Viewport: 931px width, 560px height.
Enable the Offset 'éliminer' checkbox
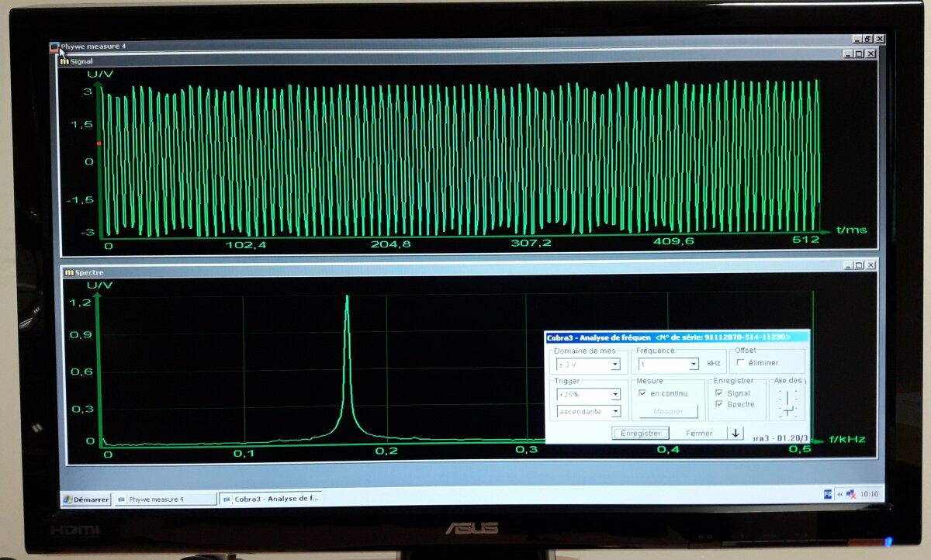click(741, 362)
